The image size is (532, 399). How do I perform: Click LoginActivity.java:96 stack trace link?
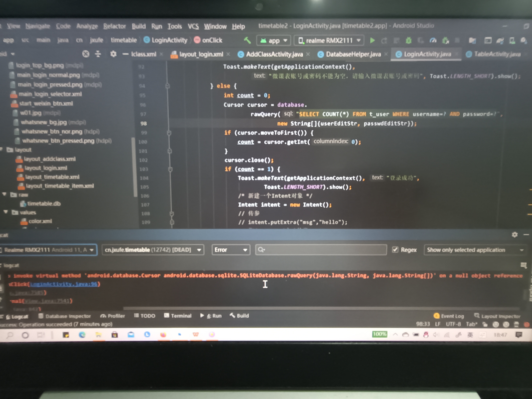[x=64, y=284]
